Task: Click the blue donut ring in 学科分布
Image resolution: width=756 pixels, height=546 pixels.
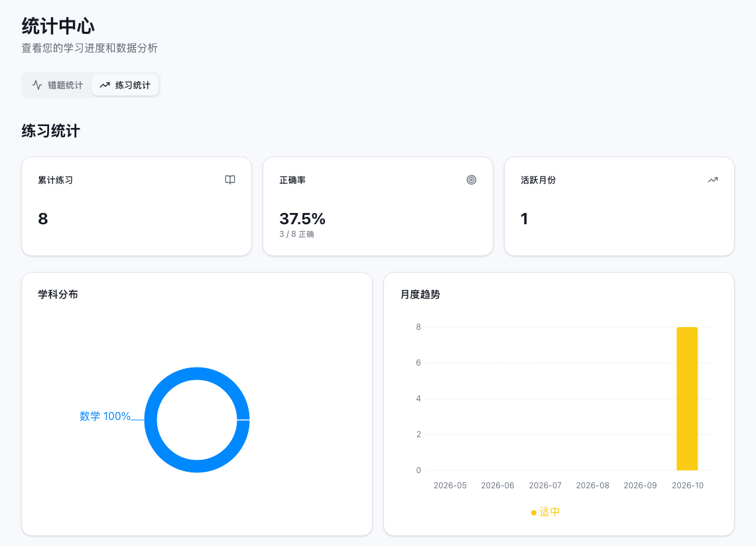Action: click(197, 374)
